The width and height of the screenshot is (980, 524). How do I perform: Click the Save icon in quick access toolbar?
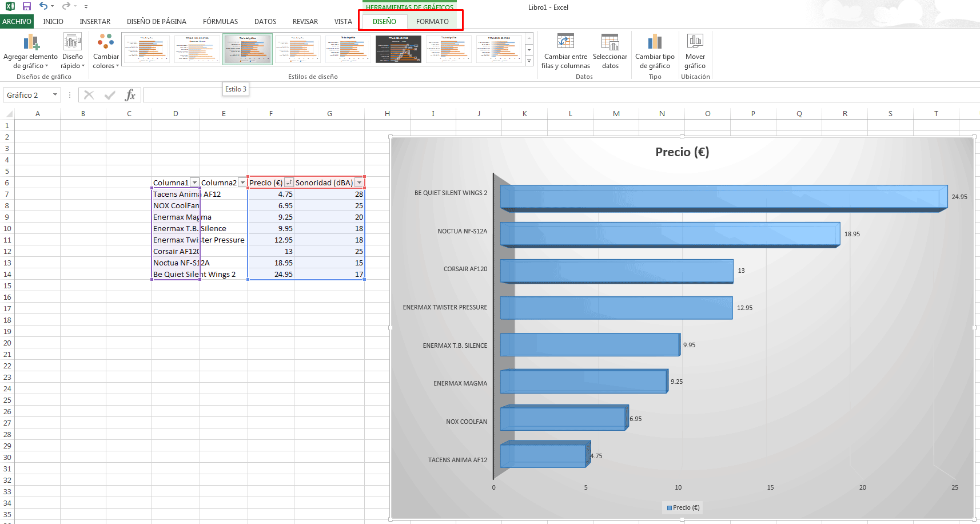(26, 6)
